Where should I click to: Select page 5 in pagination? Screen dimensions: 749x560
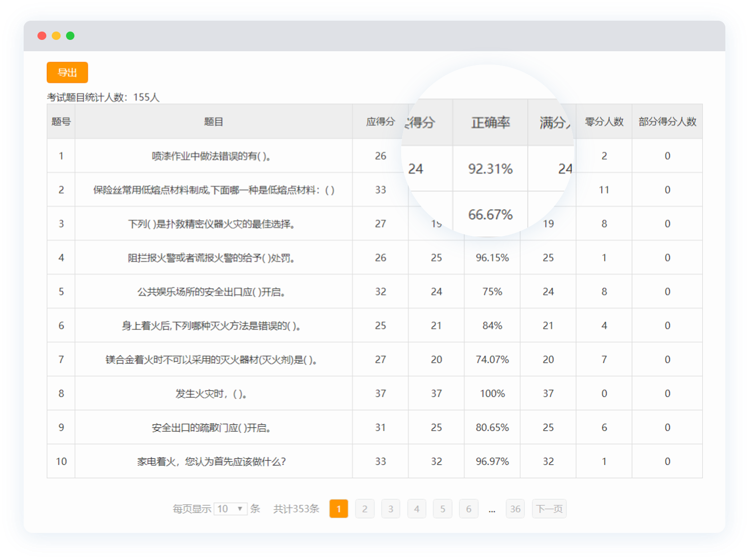click(x=443, y=509)
